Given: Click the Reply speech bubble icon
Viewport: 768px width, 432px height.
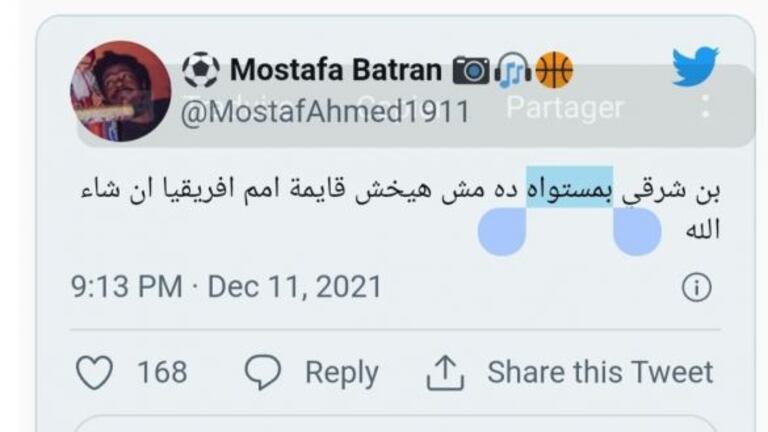Looking at the screenshot, I should [x=263, y=373].
